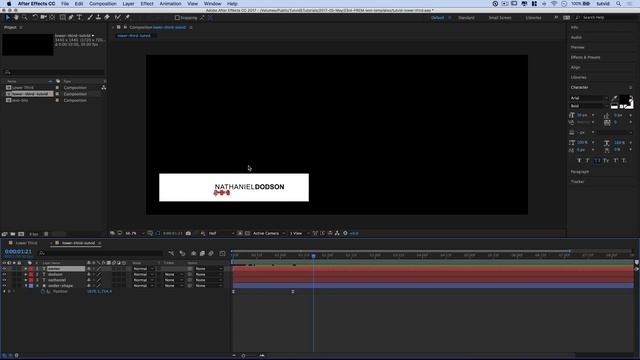640x360 pixels.
Task: Toggle the Faux Bold text button
Action: point(579,160)
